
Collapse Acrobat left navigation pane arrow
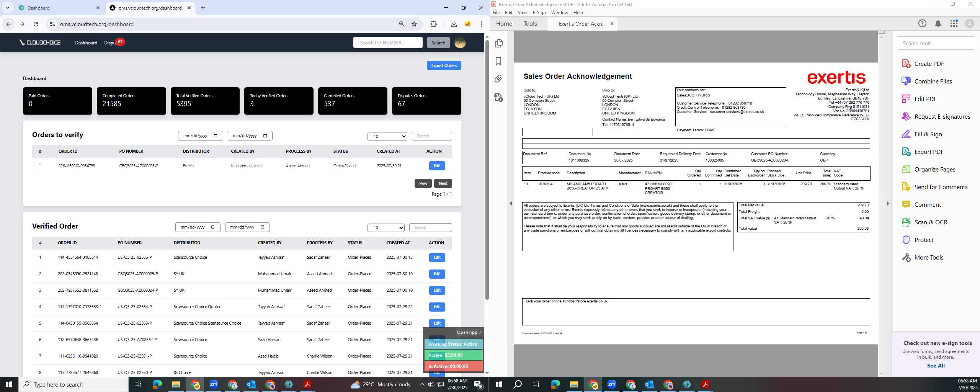(511, 203)
